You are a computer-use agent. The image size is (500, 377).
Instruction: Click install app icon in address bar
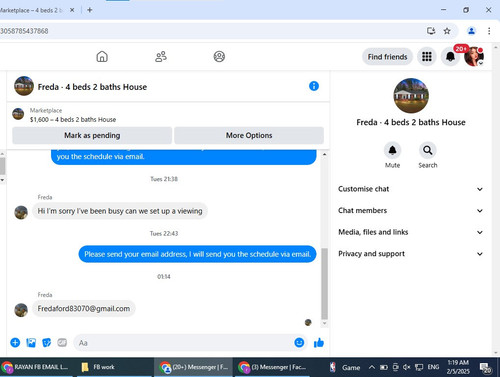pyautogui.click(x=431, y=31)
